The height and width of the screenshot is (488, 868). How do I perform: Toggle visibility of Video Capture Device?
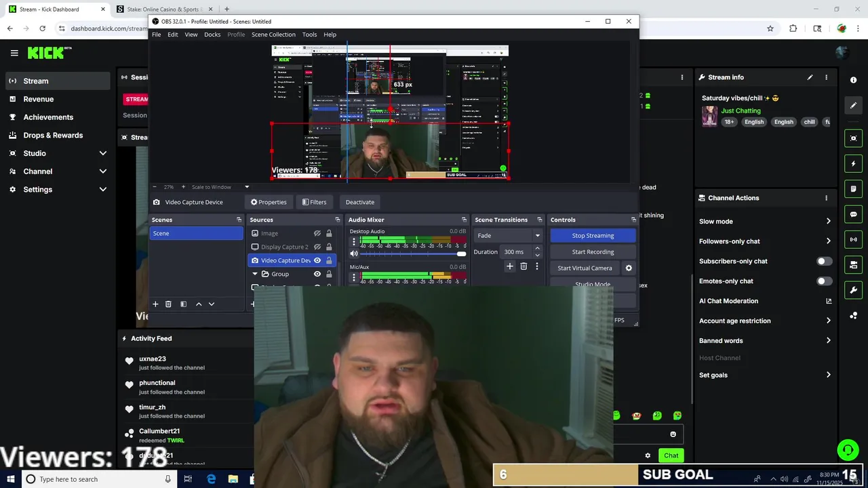click(x=317, y=260)
